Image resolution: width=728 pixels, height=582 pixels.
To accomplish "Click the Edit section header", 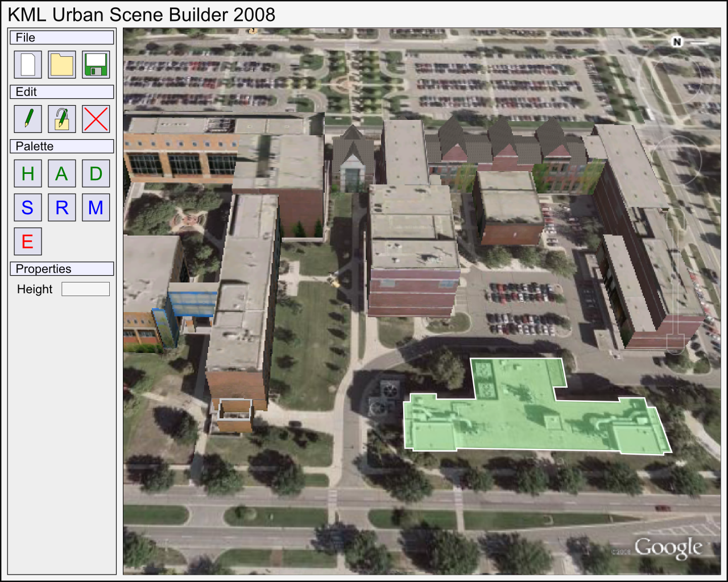I will [62, 92].
